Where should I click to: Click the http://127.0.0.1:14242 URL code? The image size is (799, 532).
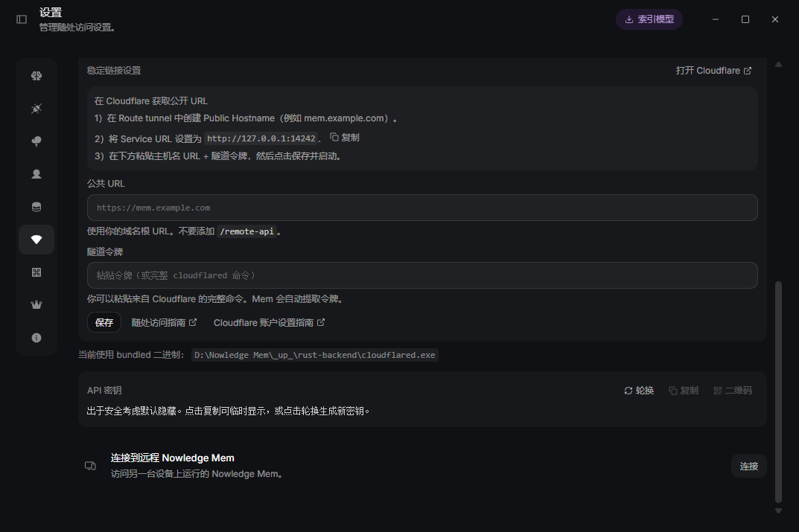261,138
